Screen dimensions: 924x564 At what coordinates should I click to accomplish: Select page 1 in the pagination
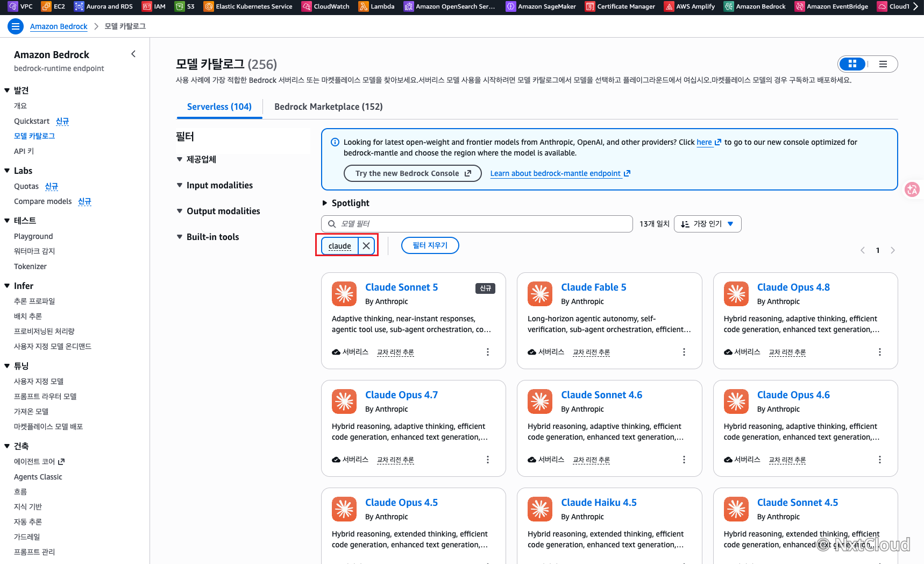point(878,250)
